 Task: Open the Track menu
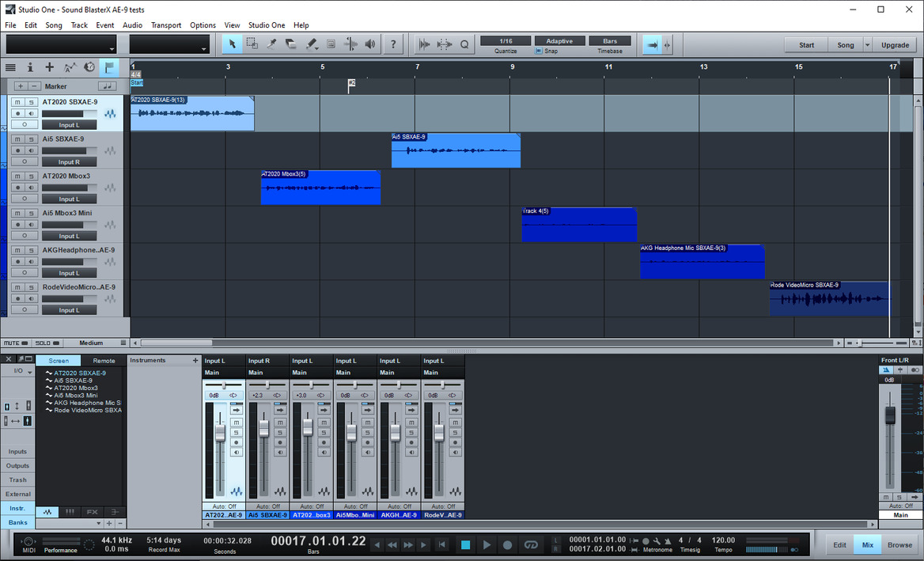pyautogui.click(x=79, y=25)
